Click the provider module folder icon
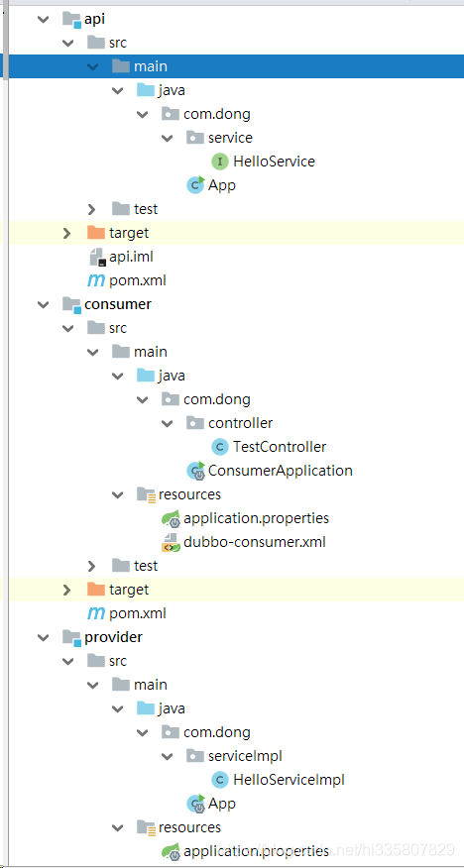The width and height of the screenshot is (464, 868). coord(71,637)
